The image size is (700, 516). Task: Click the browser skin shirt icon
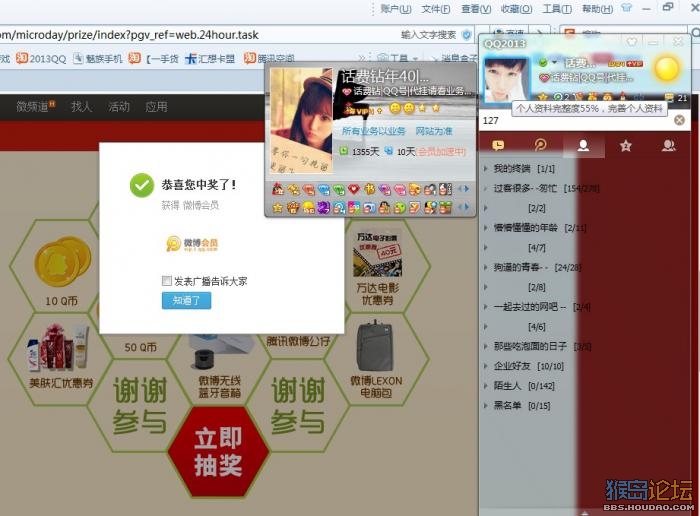point(627,8)
